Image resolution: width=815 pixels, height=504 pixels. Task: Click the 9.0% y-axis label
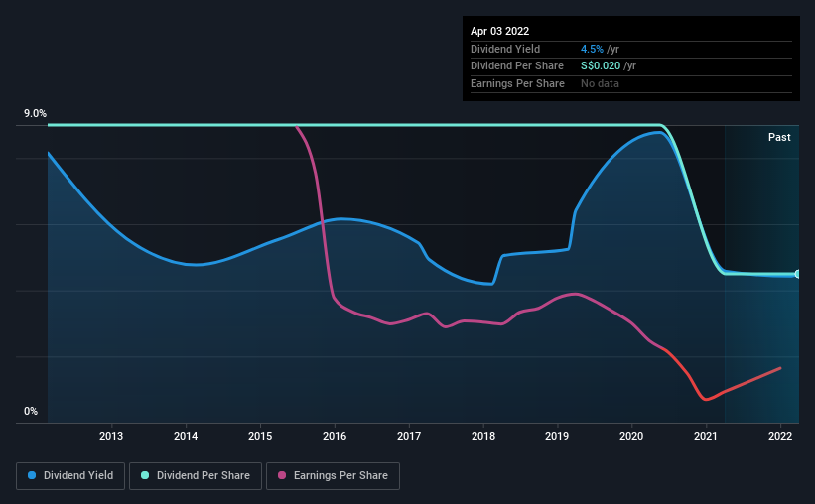35,113
